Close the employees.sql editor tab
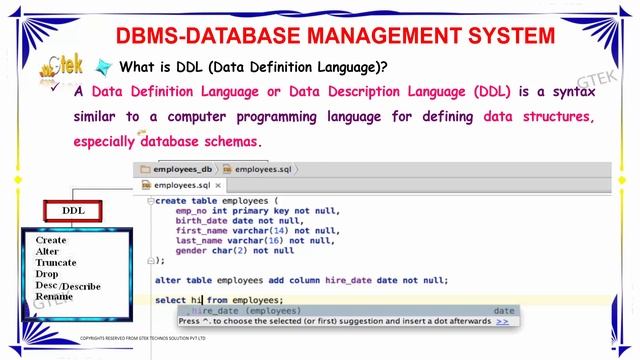 pos(218,185)
